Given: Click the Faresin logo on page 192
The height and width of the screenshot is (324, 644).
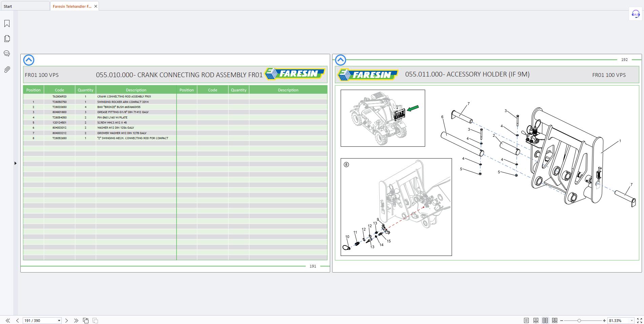Looking at the screenshot, I should tap(368, 75).
